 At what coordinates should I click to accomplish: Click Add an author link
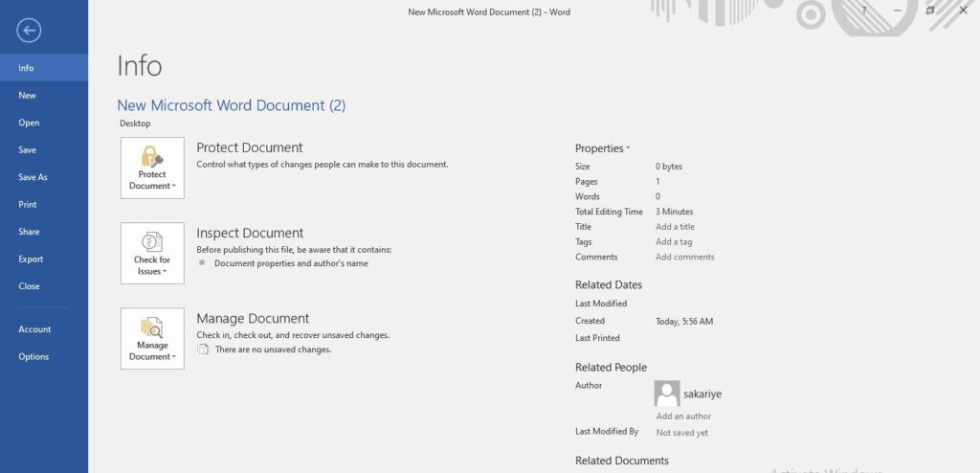[x=683, y=417]
